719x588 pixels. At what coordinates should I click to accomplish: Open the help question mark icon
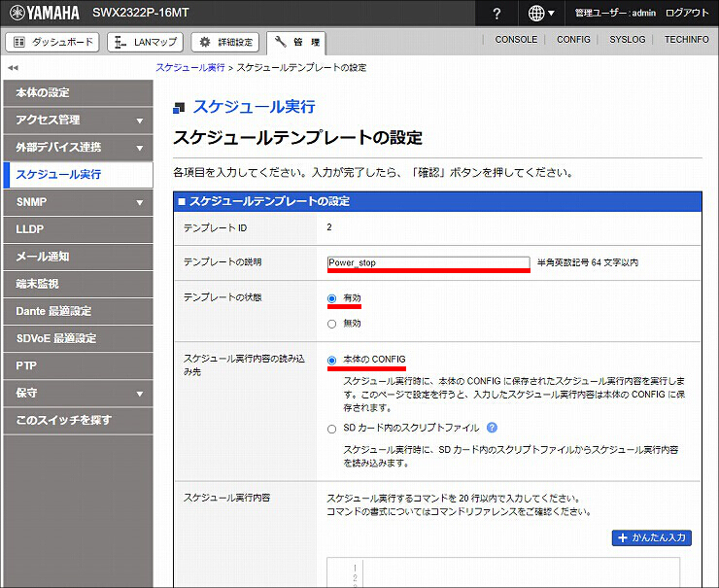pos(496,14)
